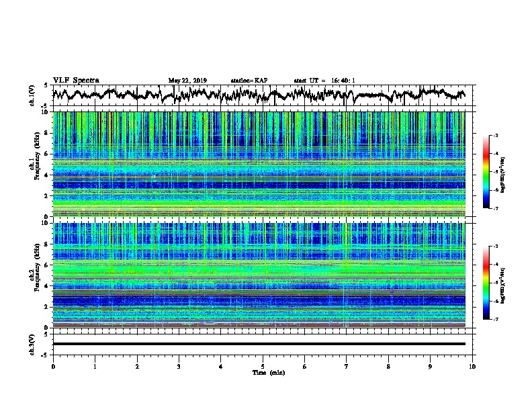
Task: Click the ch.2 color scale bar
Action: click(x=486, y=283)
